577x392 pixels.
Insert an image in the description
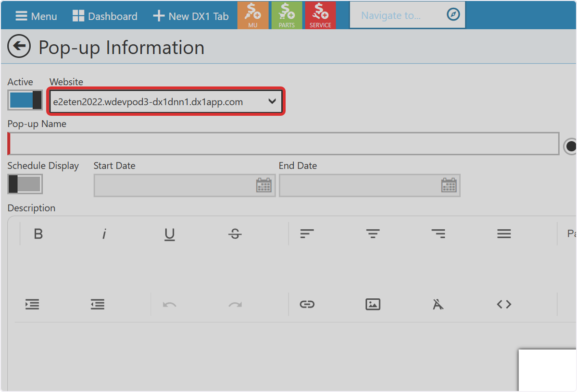click(x=373, y=304)
